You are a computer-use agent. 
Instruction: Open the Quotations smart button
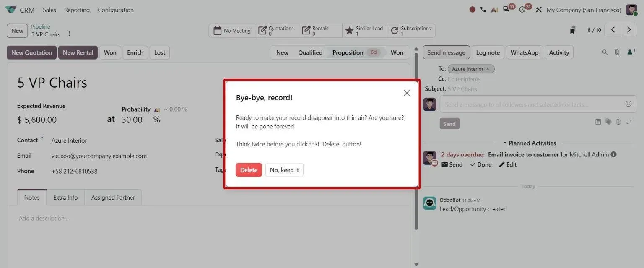(277, 31)
